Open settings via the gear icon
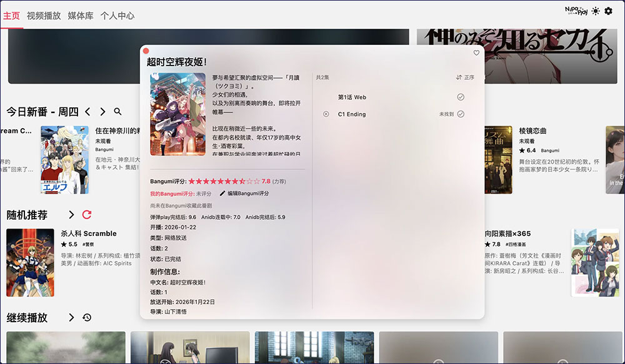Viewport: 625px width, 364px height. (x=608, y=11)
